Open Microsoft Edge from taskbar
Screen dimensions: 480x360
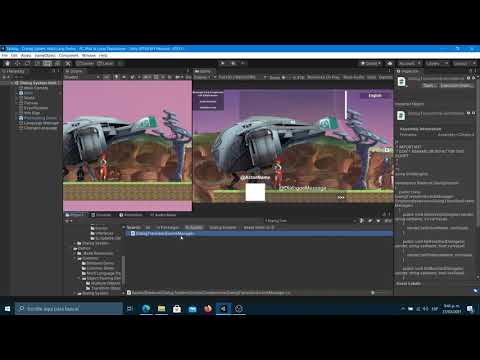tap(146, 309)
